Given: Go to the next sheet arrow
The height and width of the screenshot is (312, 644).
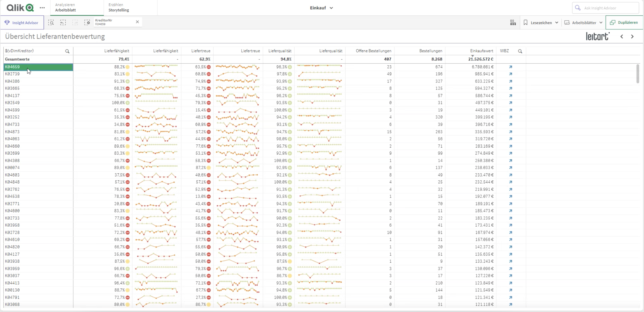Looking at the screenshot, I should [x=632, y=37].
